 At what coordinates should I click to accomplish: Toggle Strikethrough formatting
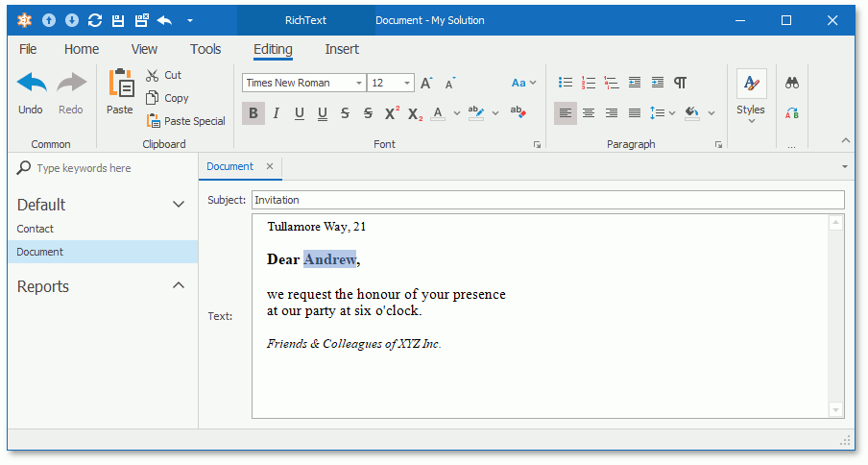[345, 113]
